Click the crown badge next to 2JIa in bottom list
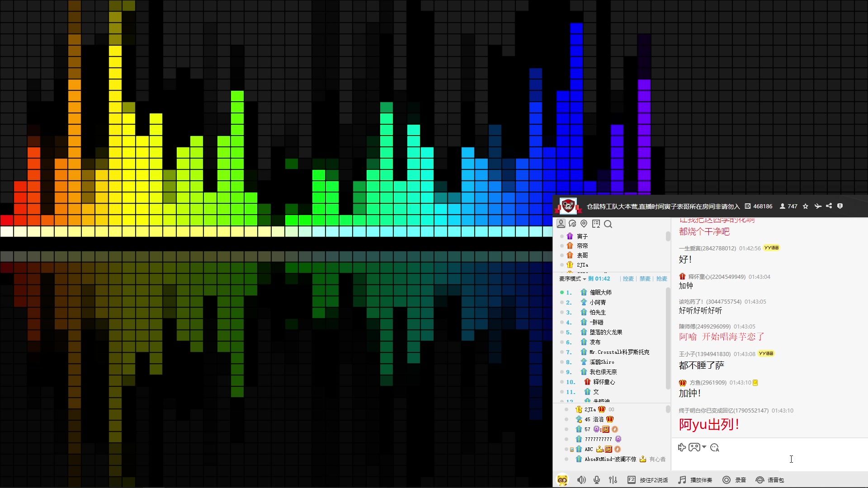 tap(602, 409)
